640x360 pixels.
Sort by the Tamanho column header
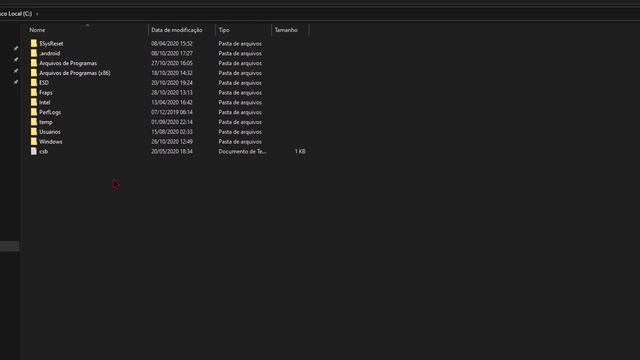[286, 30]
